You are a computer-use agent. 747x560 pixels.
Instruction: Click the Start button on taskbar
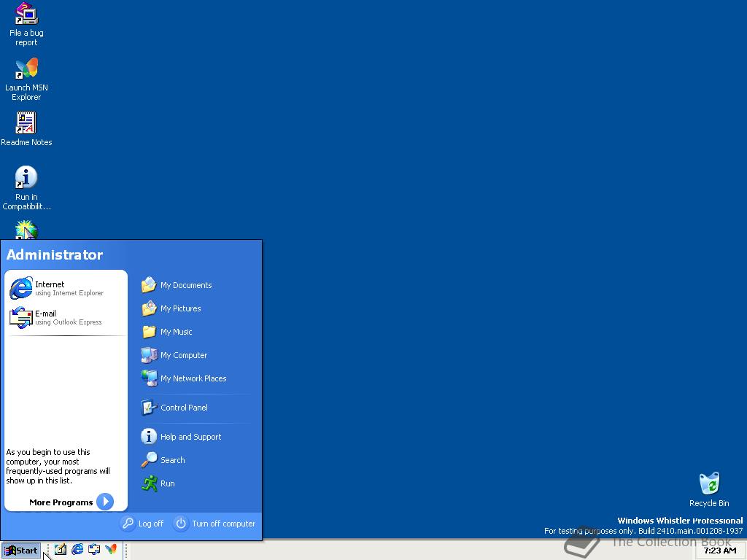(x=21, y=551)
